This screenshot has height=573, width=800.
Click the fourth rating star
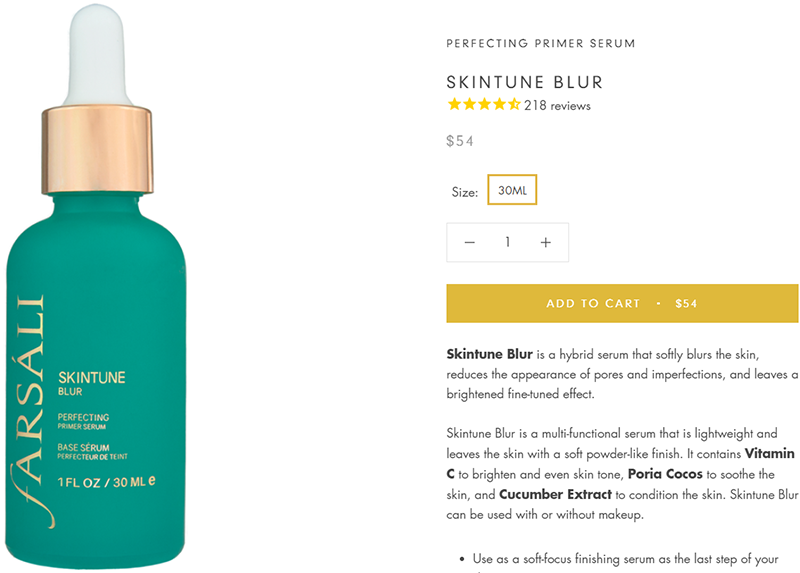pyautogui.click(x=499, y=105)
